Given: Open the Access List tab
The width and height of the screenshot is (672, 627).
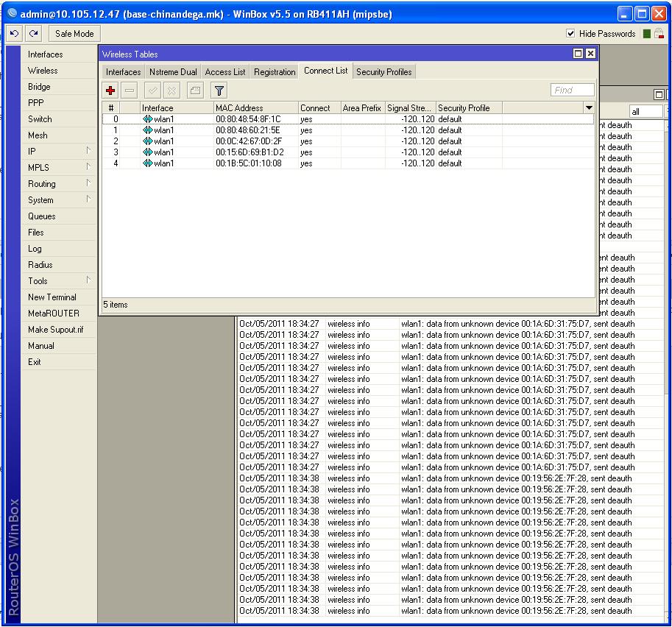Looking at the screenshot, I should point(225,72).
